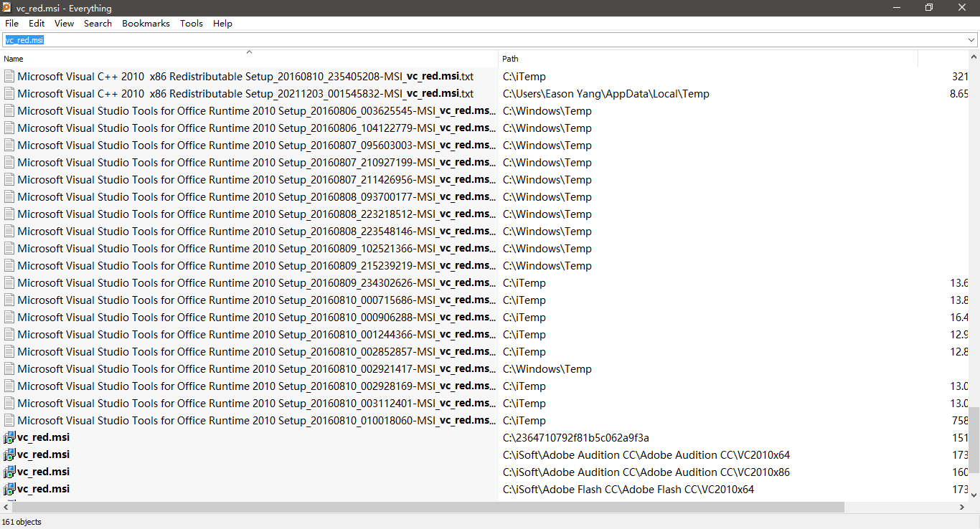980x529 pixels.
Task: Click the vertical scrollbar down arrow
Action: [974, 494]
